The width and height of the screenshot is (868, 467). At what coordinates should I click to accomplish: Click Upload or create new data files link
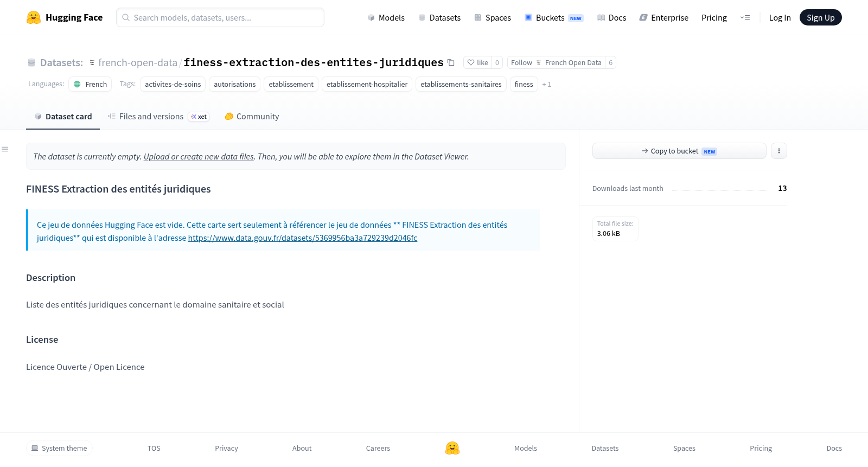199,156
